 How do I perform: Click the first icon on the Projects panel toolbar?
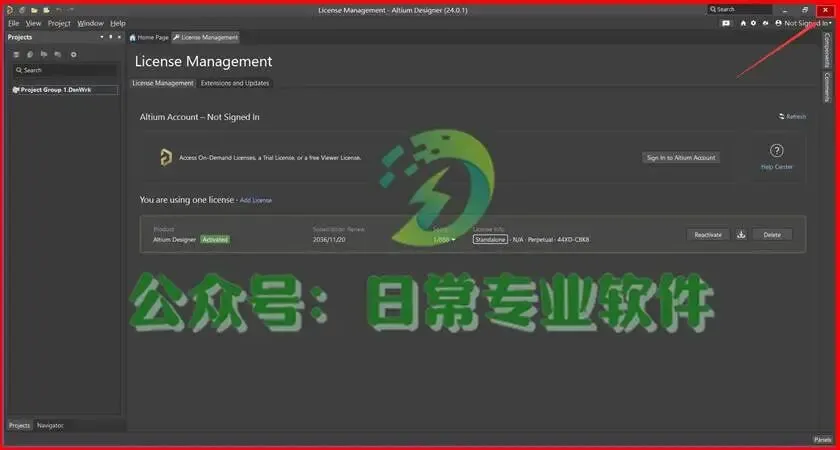(16, 54)
